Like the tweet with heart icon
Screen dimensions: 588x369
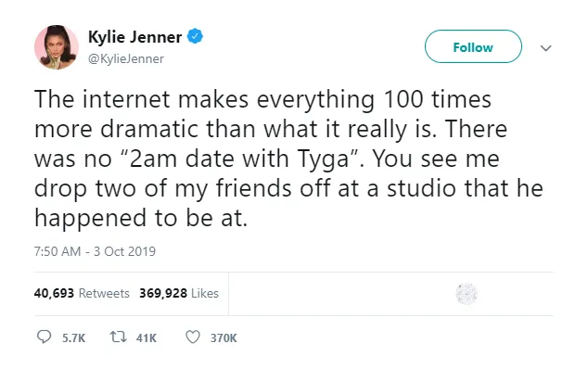193,337
